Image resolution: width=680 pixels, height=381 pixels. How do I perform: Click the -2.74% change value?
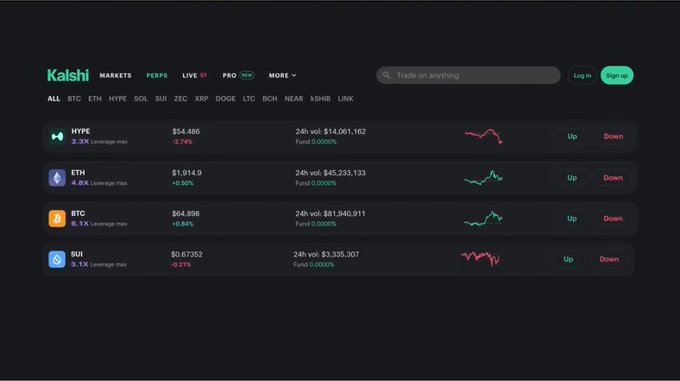182,142
